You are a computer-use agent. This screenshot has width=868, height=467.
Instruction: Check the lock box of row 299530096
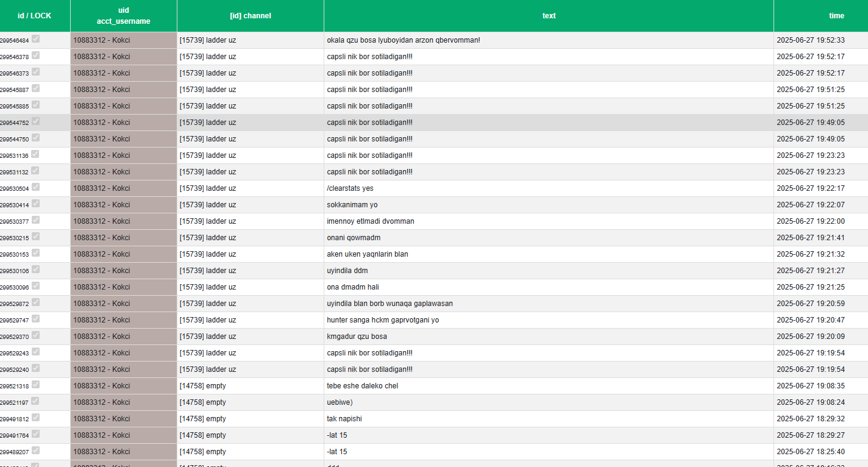point(36,286)
